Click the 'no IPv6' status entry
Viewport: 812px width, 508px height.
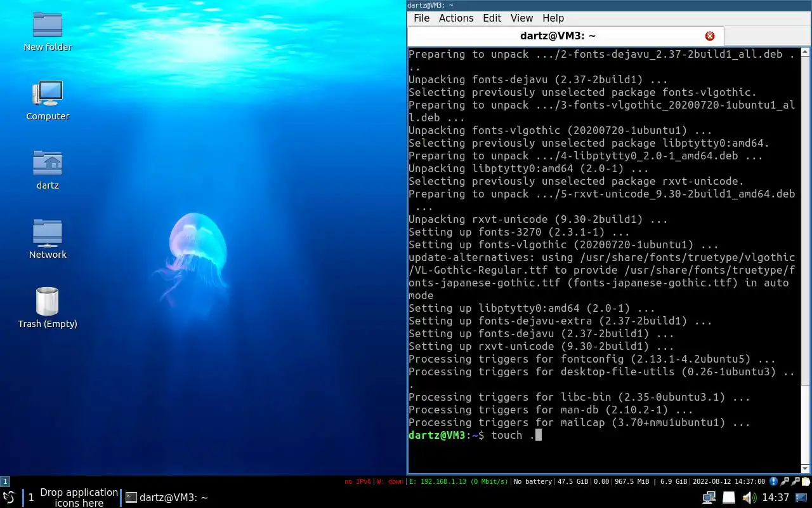coord(358,481)
